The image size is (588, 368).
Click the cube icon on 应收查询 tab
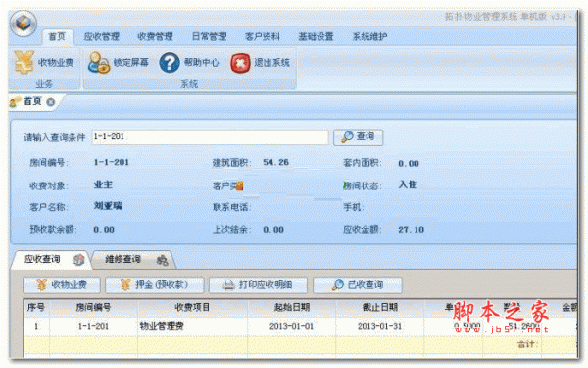point(78,260)
